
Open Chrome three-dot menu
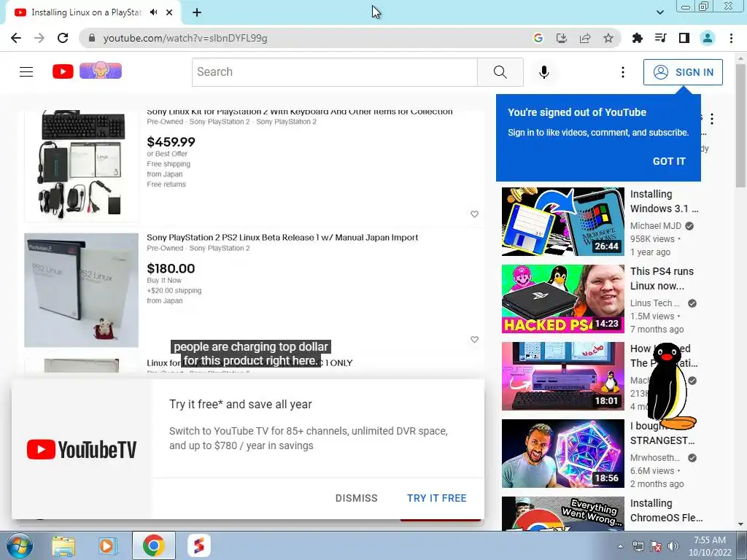click(731, 38)
